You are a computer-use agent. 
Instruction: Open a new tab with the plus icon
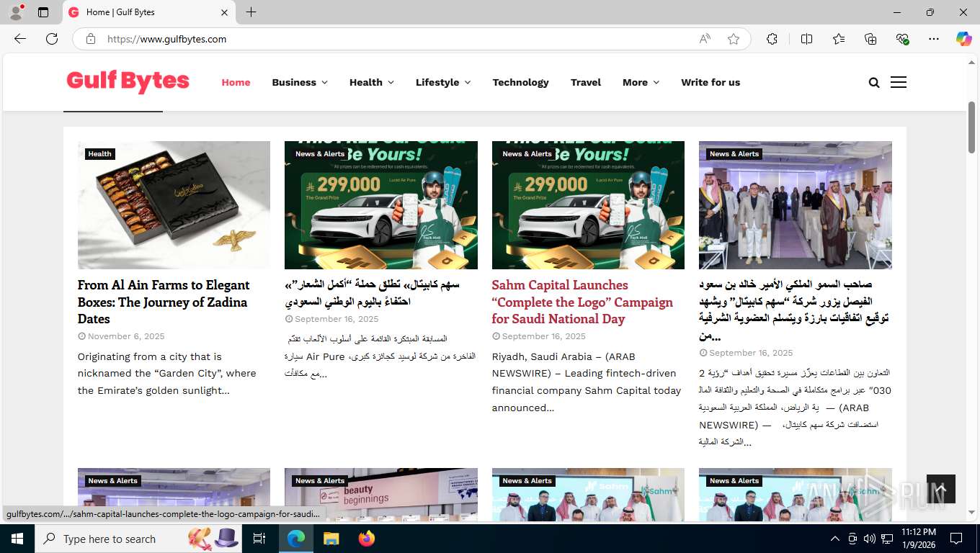(x=251, y=12)
